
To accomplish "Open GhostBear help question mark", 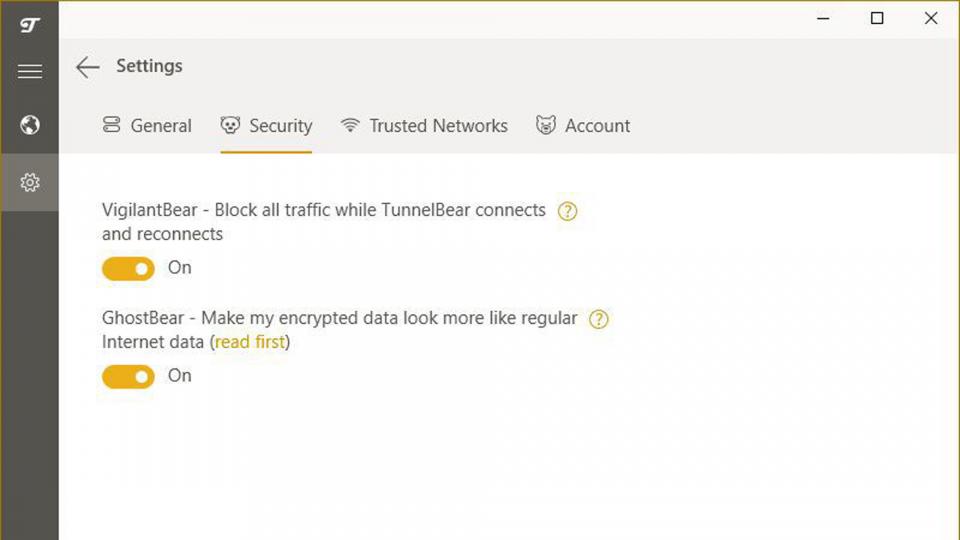I will 598,319.
